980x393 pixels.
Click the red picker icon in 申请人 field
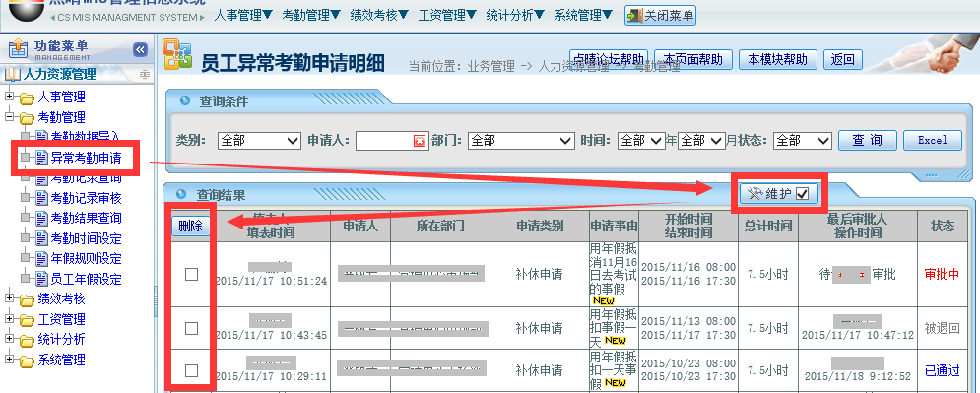click(x=420, y=141)
